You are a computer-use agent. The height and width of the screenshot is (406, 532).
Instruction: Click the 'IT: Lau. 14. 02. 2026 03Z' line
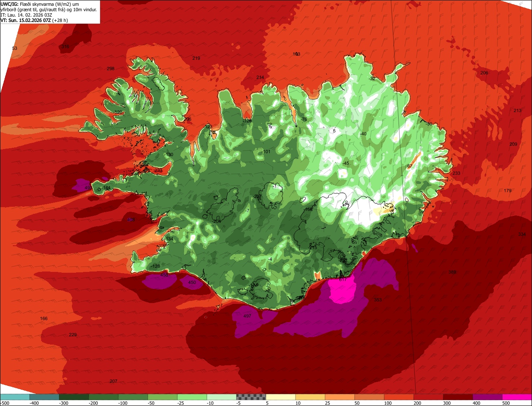point(25,15)
